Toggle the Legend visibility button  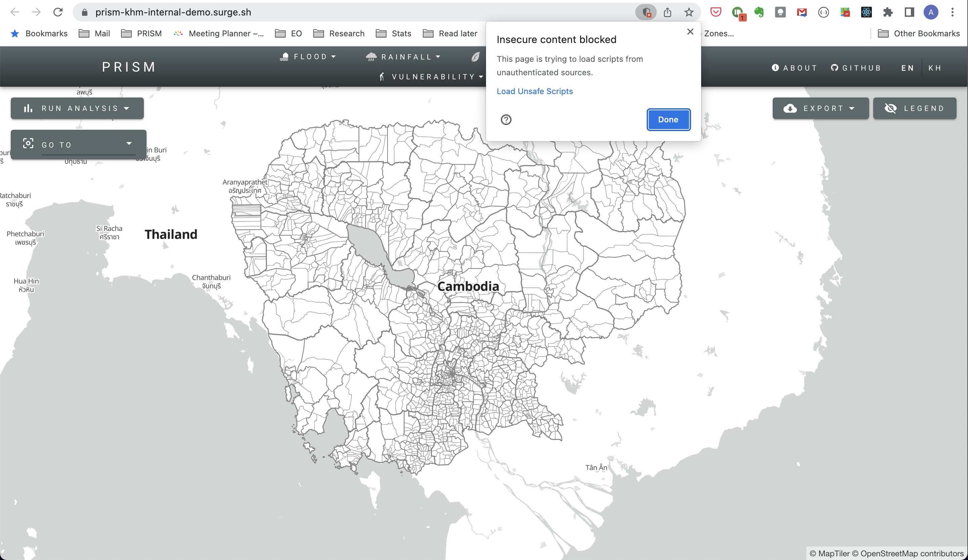coord(915,108)
